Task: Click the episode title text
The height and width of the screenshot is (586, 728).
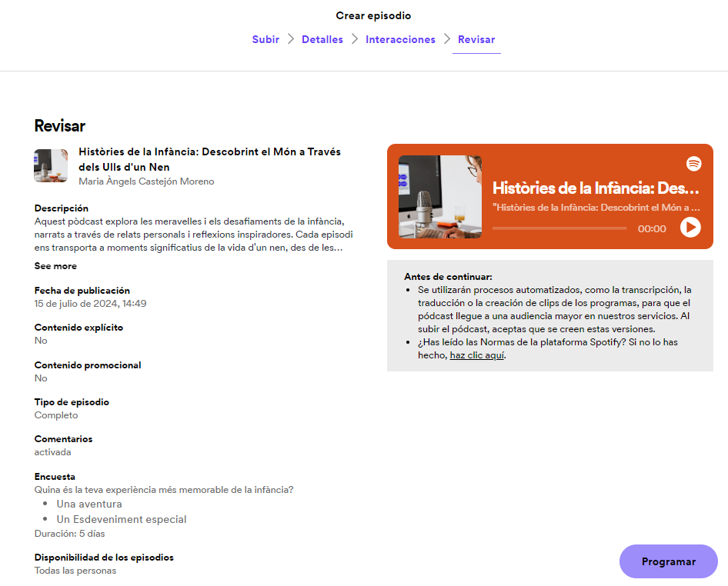Action: pyautogui.click(x=209, y=159)
